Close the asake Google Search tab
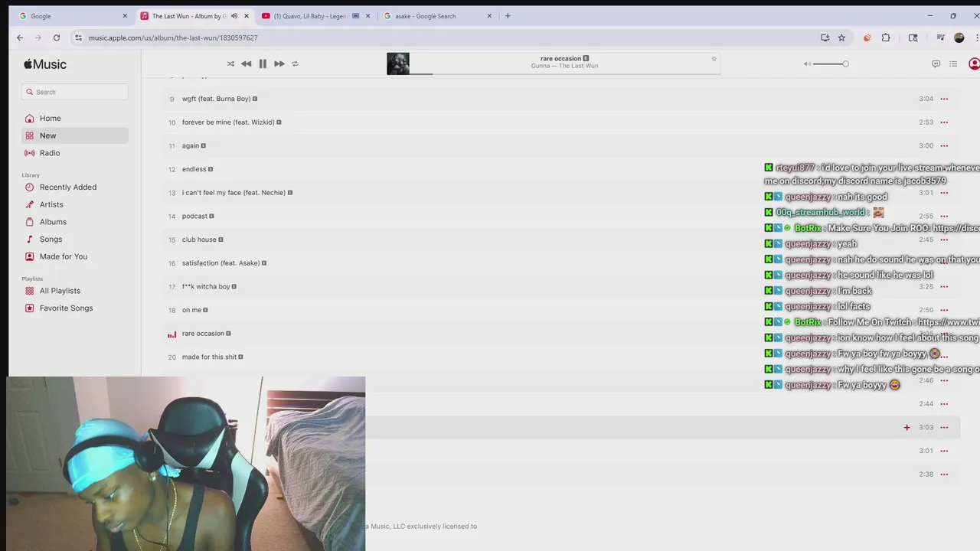Viewport: 980px width, 551px height. point(489,16)
